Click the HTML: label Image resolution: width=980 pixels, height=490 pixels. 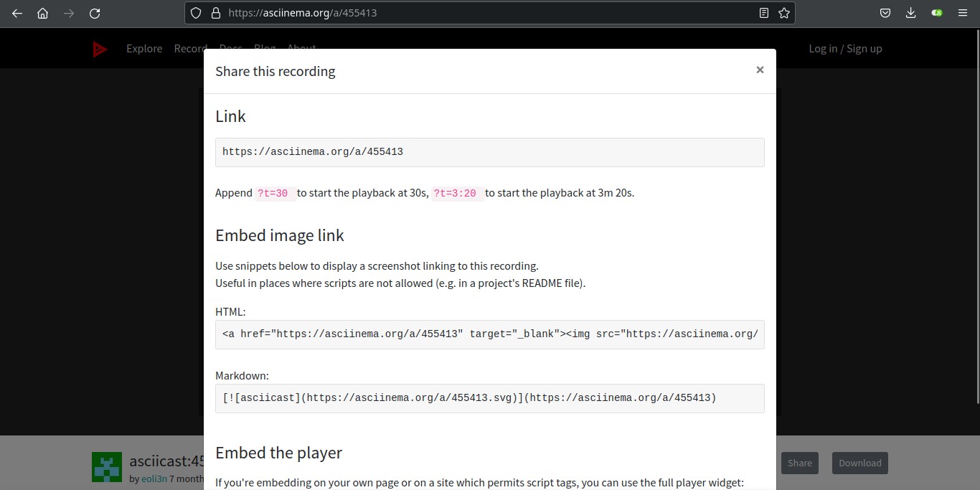pos(230,311)
